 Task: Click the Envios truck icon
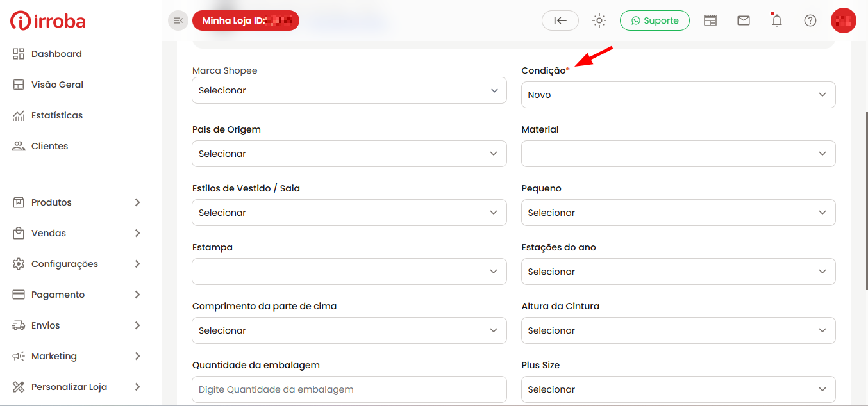(x=19, y=325)
